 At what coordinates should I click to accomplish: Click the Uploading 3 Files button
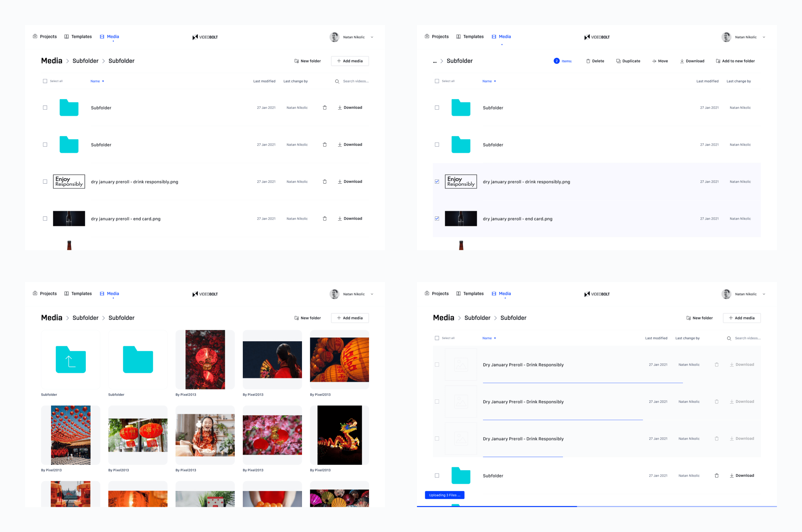pos(445,495)
